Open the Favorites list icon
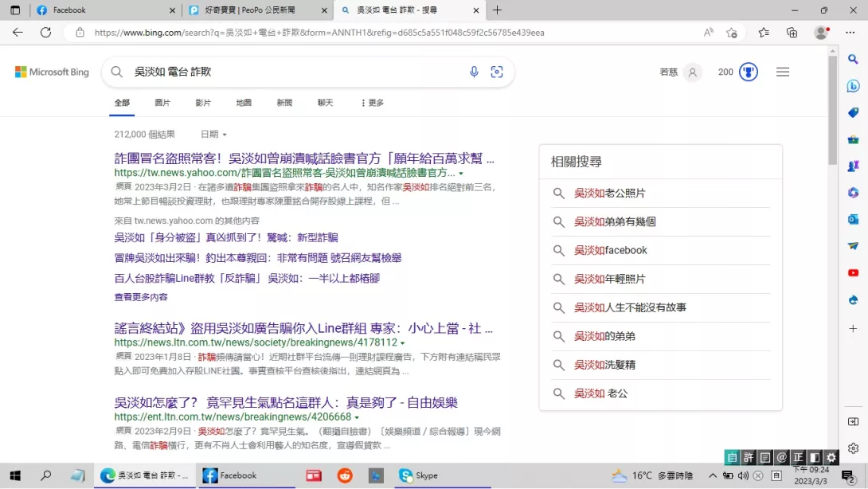This screenshot has height=489, width=868. click(x=764, y=33)
